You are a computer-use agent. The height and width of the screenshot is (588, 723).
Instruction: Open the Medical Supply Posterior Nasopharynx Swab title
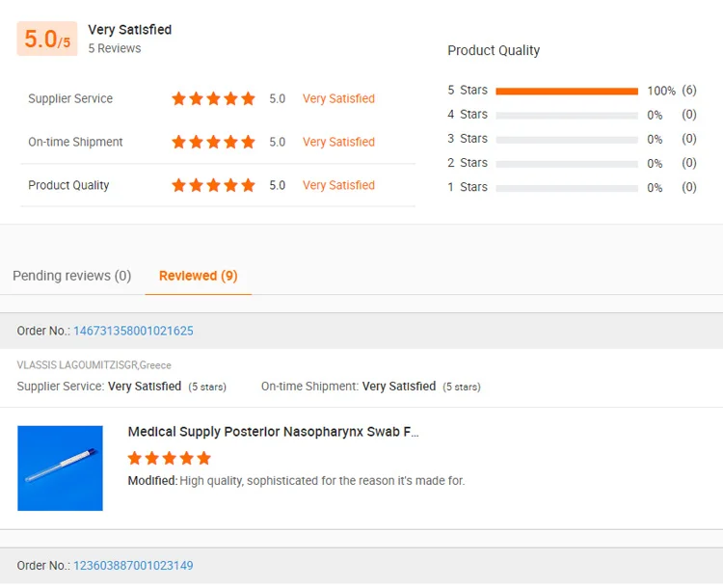pyautogui.click(x=273, y=432)
